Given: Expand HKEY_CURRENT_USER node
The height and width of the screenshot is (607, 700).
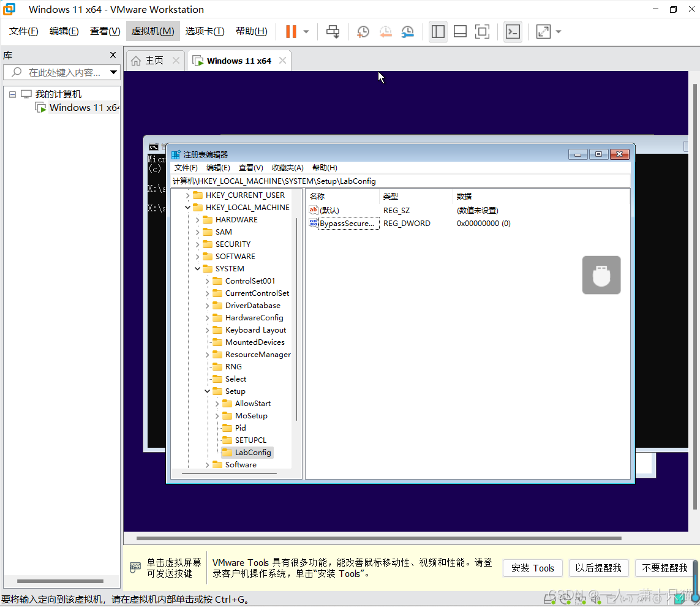Looking at the screenshot, I should 187,195.
